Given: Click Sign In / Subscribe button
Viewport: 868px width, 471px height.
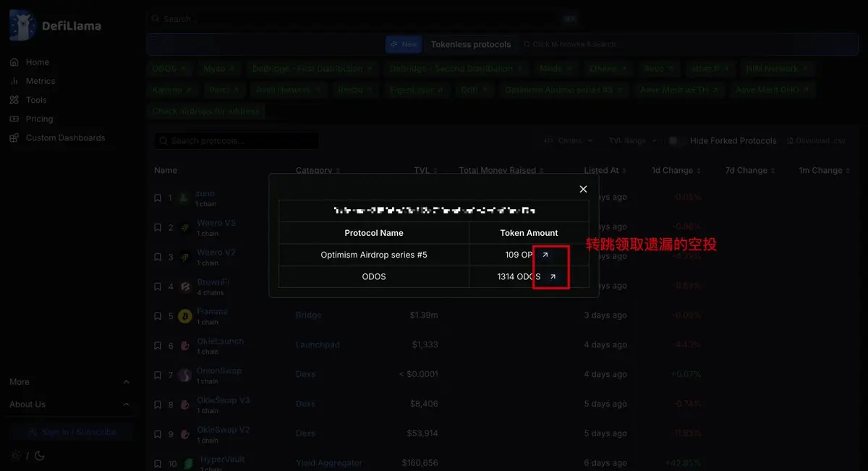Looking at the screenshot, I should (71, 432).
